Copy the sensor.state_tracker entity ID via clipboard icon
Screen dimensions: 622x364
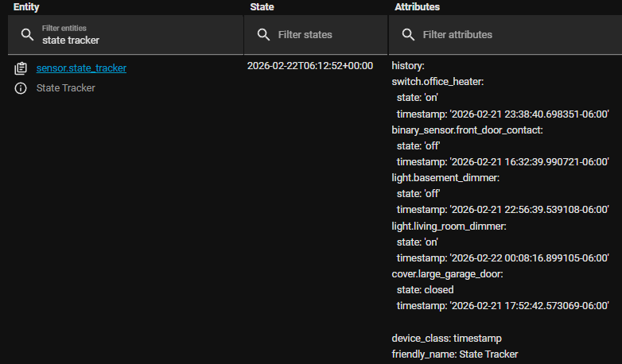pyautogui.click(x=21, y=68)
